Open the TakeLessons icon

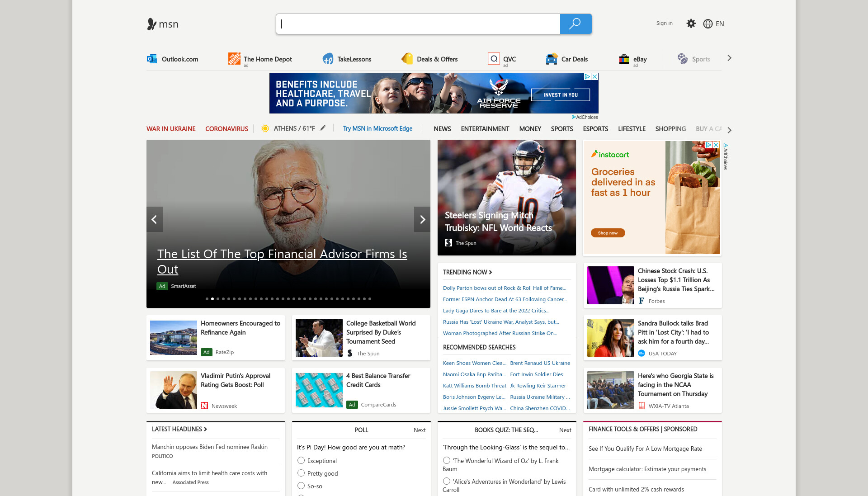tap(328, 59)
